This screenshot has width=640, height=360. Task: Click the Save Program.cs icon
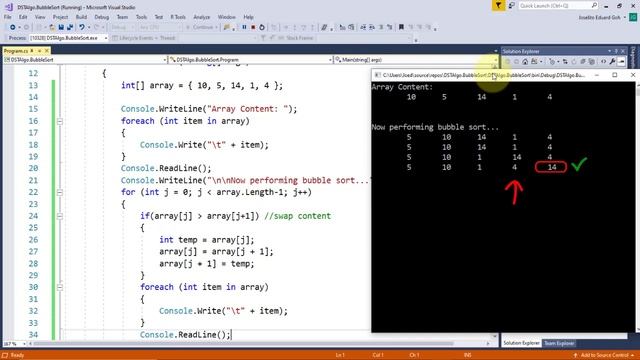pos(61,27)
